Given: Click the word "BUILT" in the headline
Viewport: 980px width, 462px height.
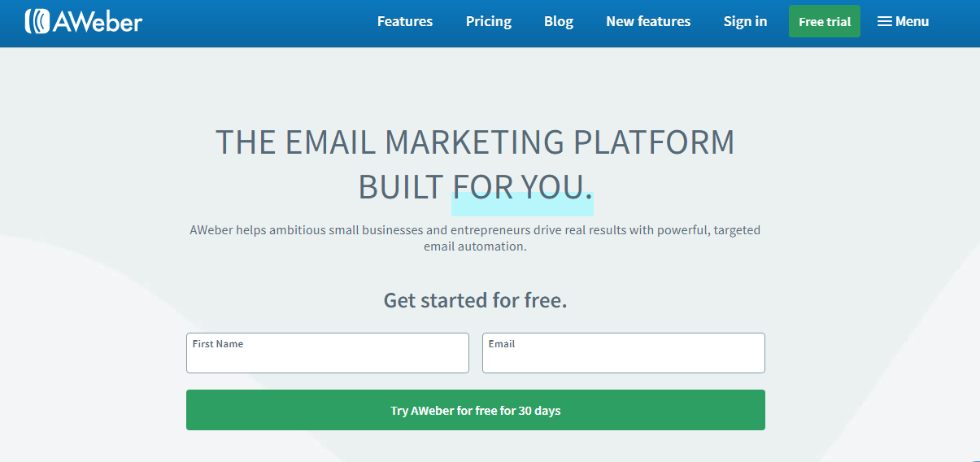Looking at the screenshot, I should pyautogui.click(x=401, y=188).
